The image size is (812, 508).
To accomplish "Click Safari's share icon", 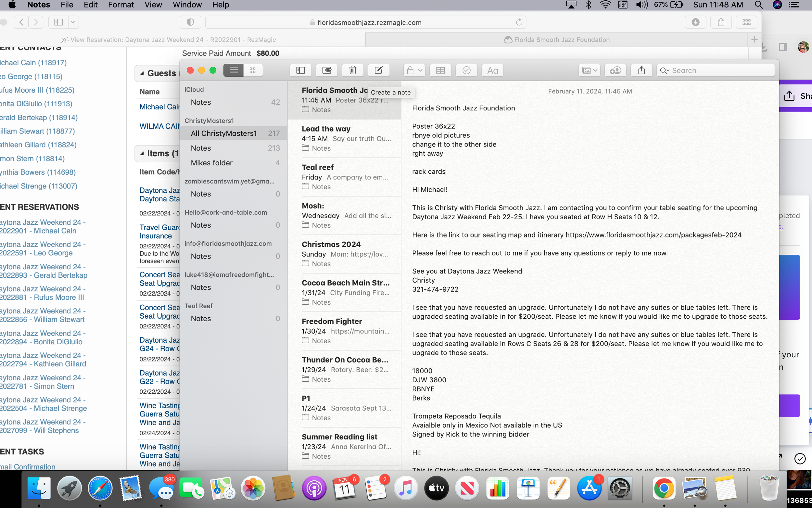I will 721,22.
